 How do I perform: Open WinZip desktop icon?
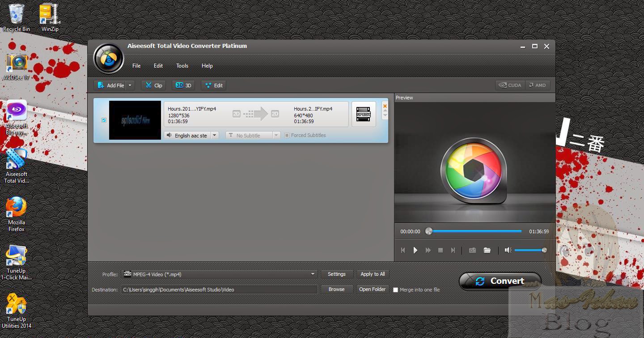point(50,18)
